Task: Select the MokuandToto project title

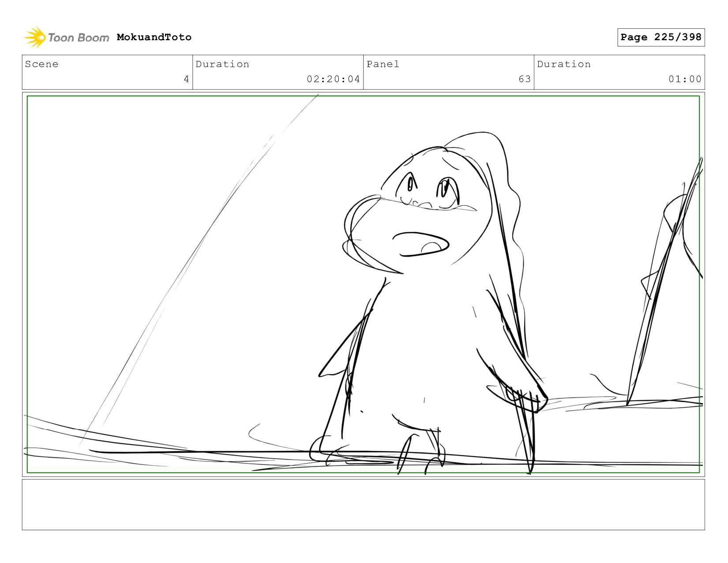Action: point(154,37)
